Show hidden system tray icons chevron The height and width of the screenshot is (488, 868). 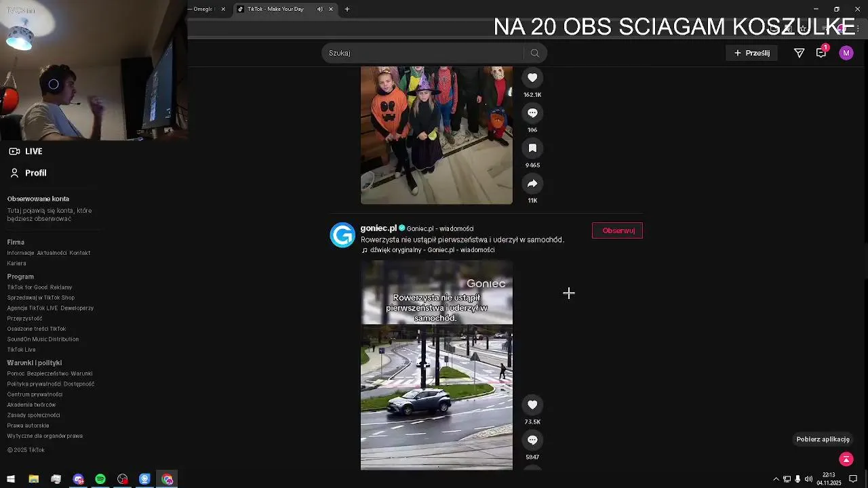(x=776, y=479)
